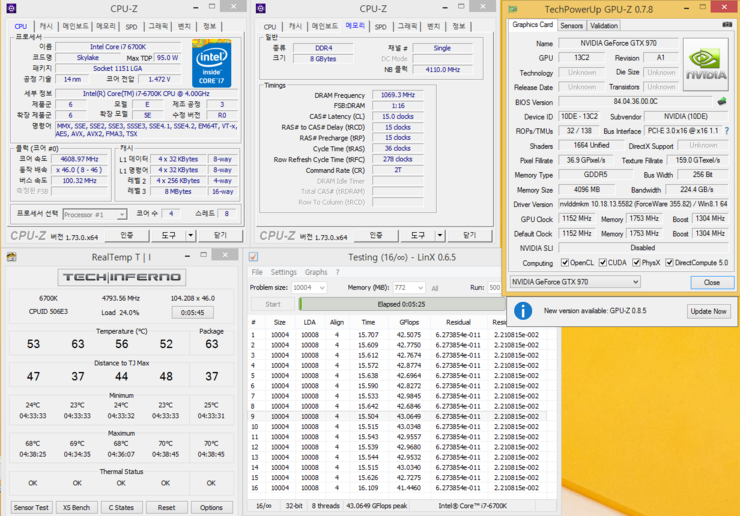Click the NVIDIA logo in GPU-Z
The height and width of the screenshot is (516, 740).
coord(706,64)
